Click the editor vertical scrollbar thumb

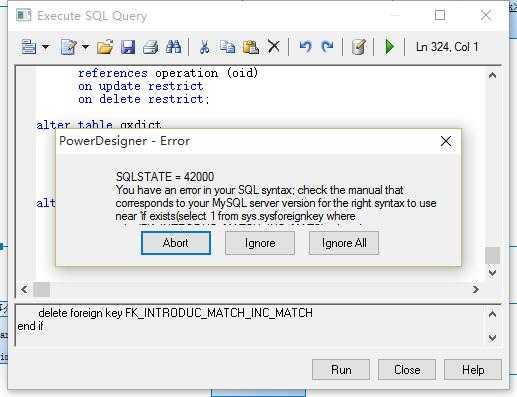pyautogui.click(x=492, y=255)
